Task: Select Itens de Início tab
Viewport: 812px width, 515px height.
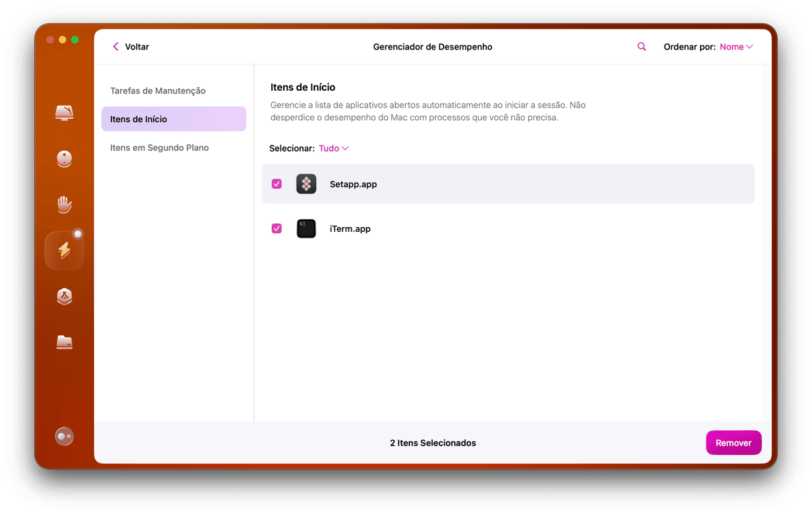Action: [174, 119]
